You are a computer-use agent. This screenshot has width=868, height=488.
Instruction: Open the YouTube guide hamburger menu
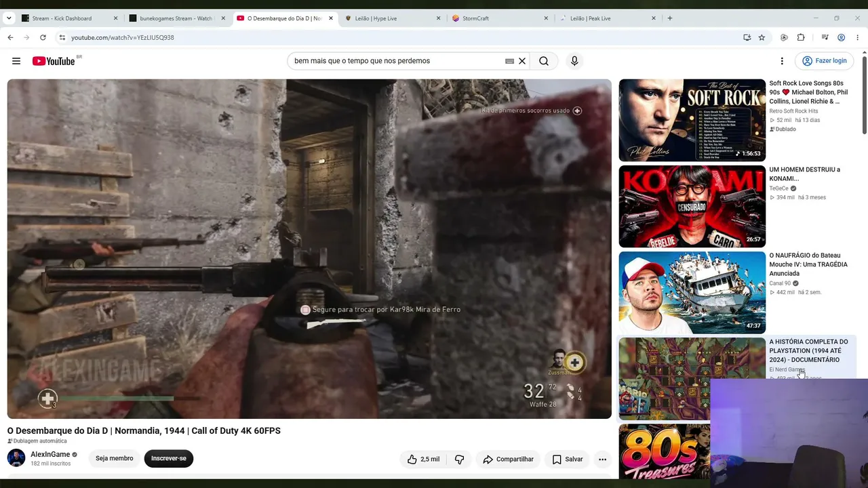tap(16, 61)
